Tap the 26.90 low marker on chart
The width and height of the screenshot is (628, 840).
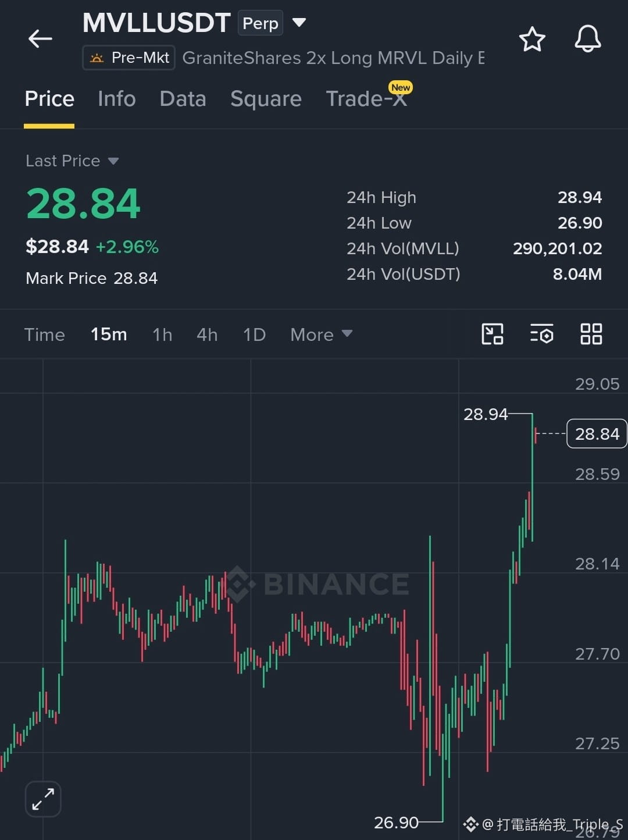click(x=396, y=823)
